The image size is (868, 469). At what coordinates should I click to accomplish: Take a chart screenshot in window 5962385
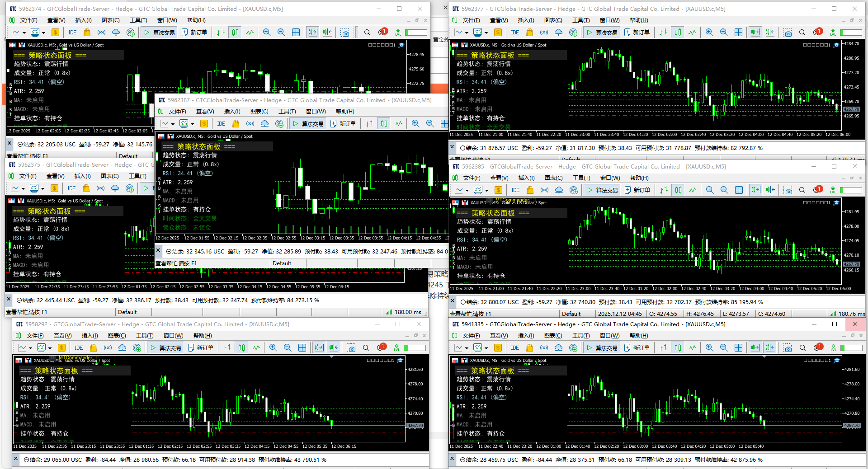click(x=788, y=190)
